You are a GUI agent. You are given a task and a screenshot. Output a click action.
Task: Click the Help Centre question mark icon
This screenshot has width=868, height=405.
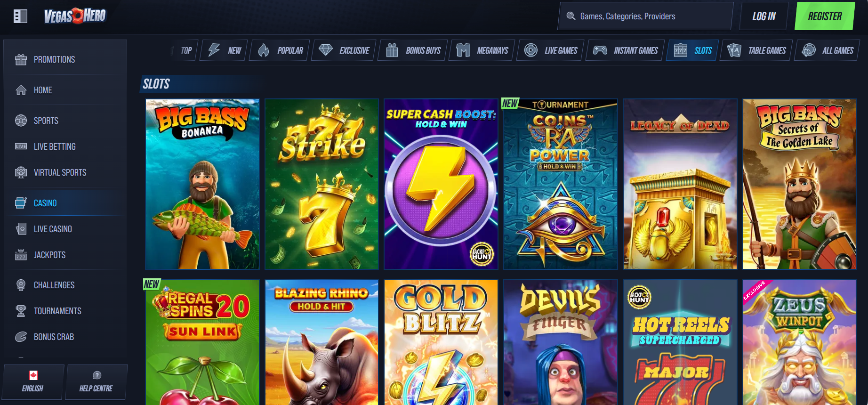click(x=97, y=375)
